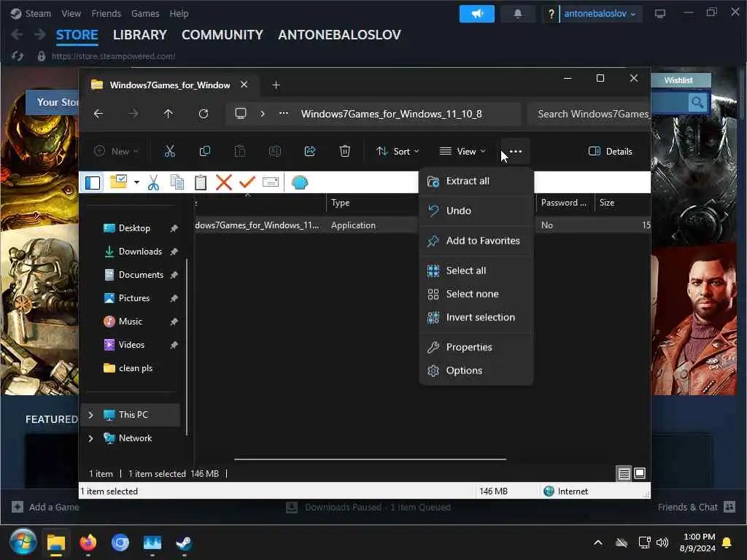Open Downloads in Explorer sidebar
Viewport: 747px width, 560px height.
point(140,252)
